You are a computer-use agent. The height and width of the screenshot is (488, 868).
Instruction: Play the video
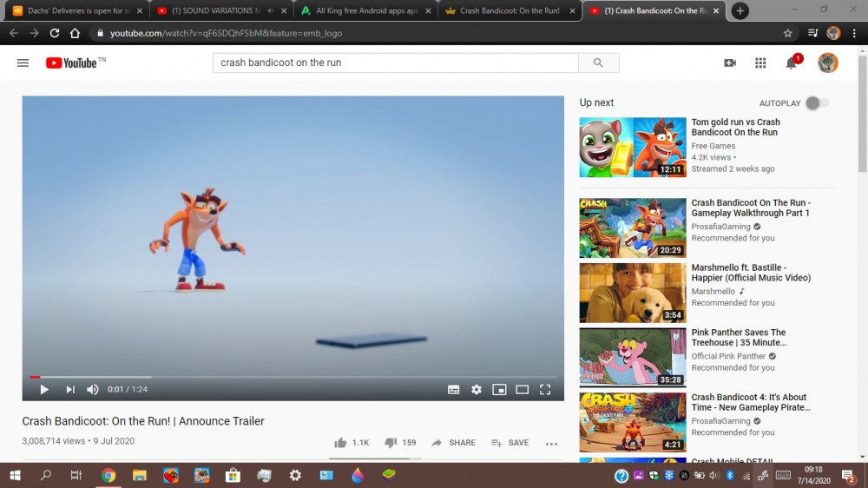coord(43,389)
